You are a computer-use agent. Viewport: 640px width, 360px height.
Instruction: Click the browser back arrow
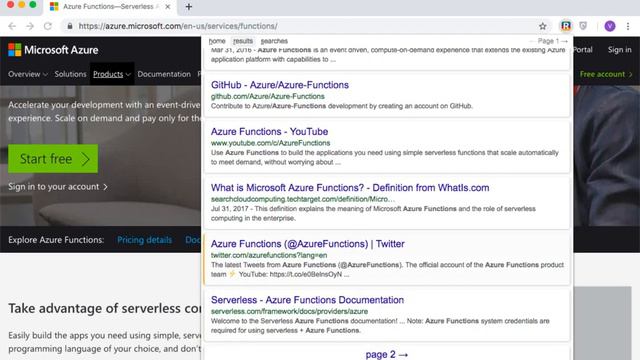[x=12, y=26]
